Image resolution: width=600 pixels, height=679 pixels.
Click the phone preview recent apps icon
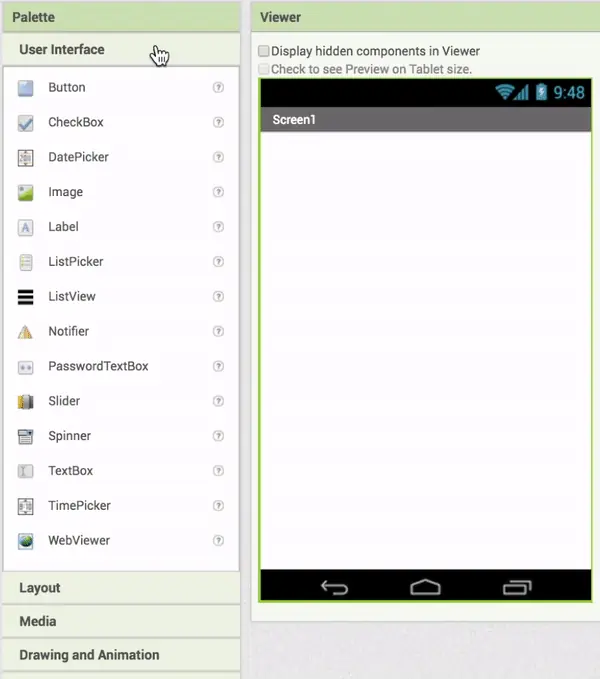pos(517,588)
